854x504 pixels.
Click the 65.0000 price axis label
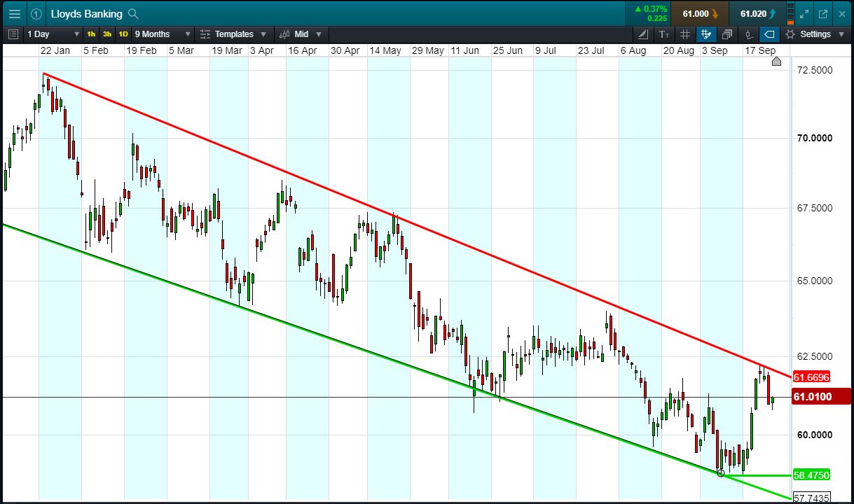[x=813, y=281]
